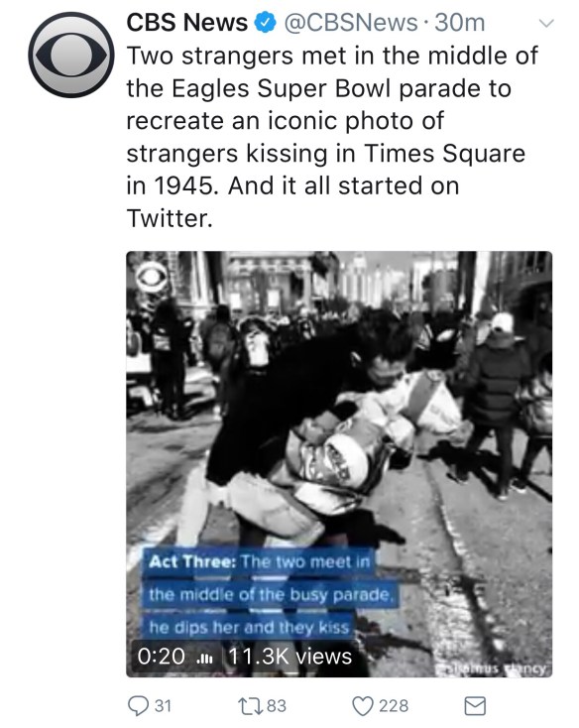Expand the tweet options chevron

pyautogui.click(x=547, y=23)
